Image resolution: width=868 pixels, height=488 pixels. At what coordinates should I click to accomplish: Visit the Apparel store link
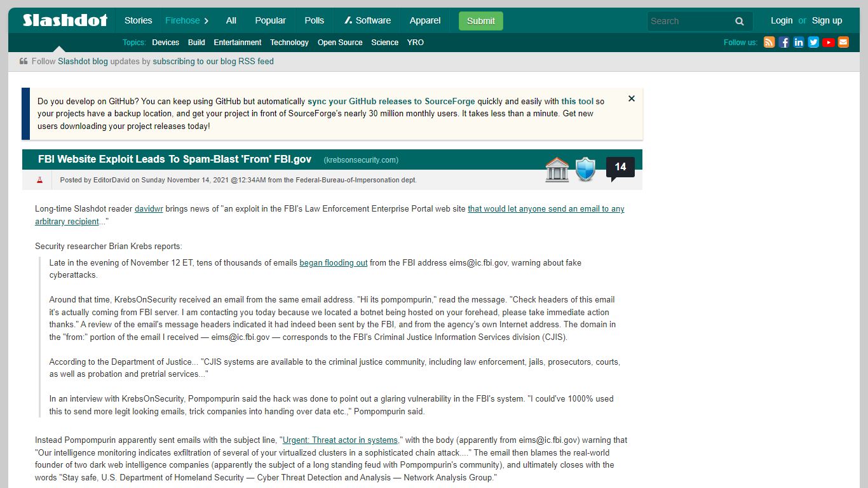pyautogui.click(x=425, y=20)
